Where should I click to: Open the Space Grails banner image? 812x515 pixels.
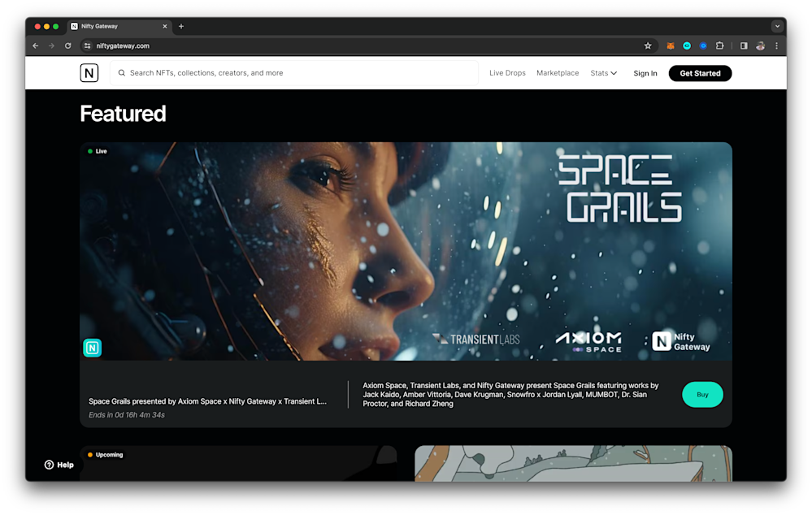click(406, 251)
